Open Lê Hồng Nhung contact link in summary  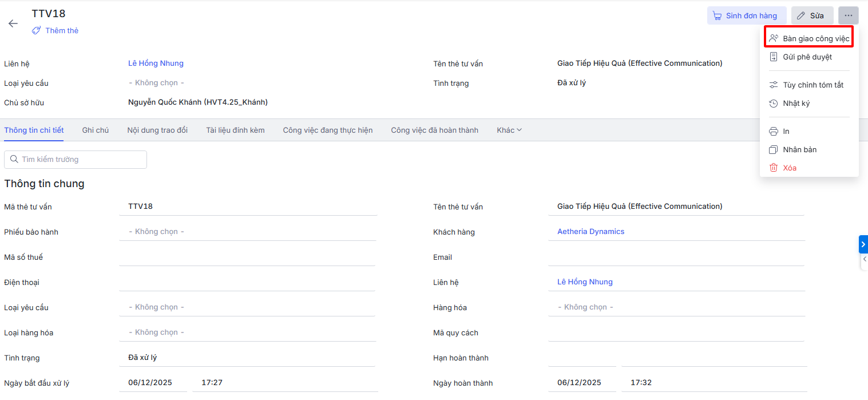156,64
